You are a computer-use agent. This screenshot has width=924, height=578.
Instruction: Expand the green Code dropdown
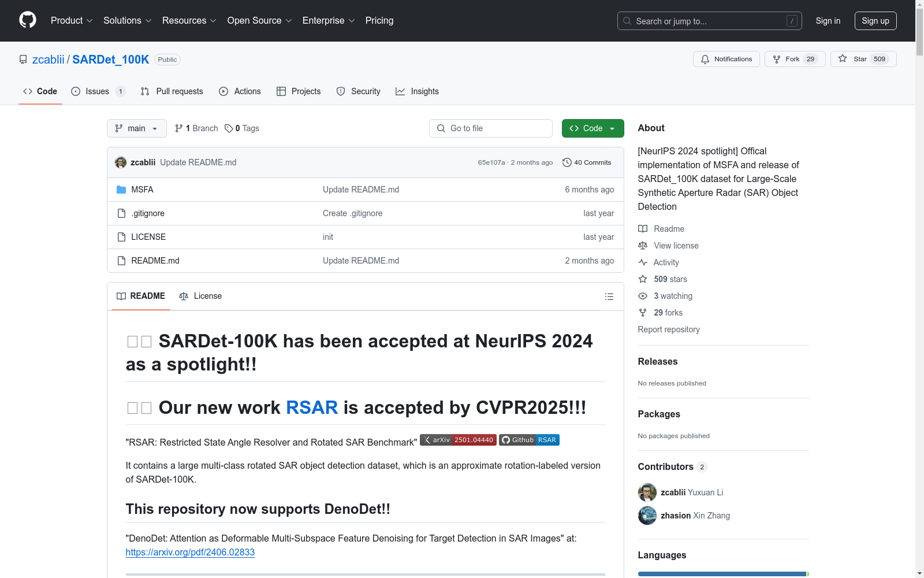click(x=593, y=128)
